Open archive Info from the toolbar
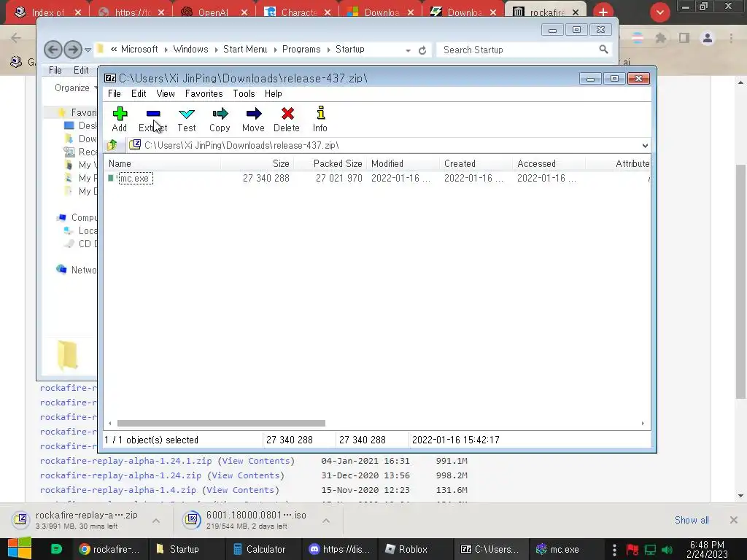This screenshot has width=747, height=560. click(x=320, y=119)
